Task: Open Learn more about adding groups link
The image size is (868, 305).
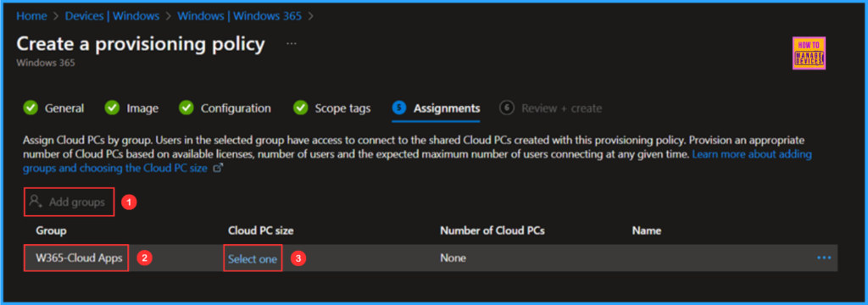Action: click(752, 154)
